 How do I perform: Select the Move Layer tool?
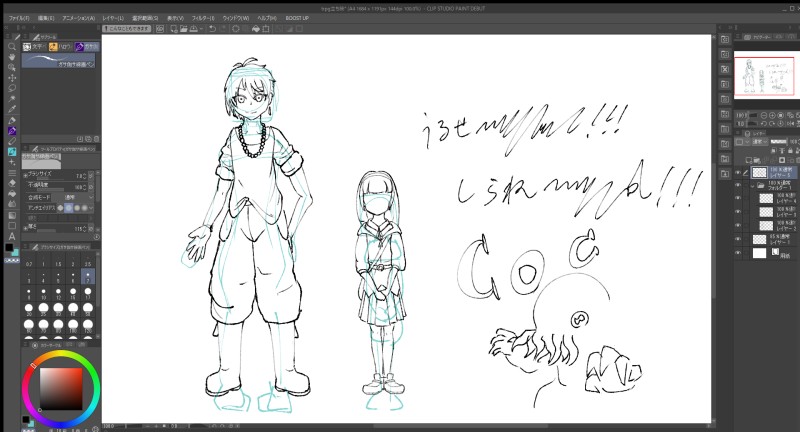click(12, 78)
